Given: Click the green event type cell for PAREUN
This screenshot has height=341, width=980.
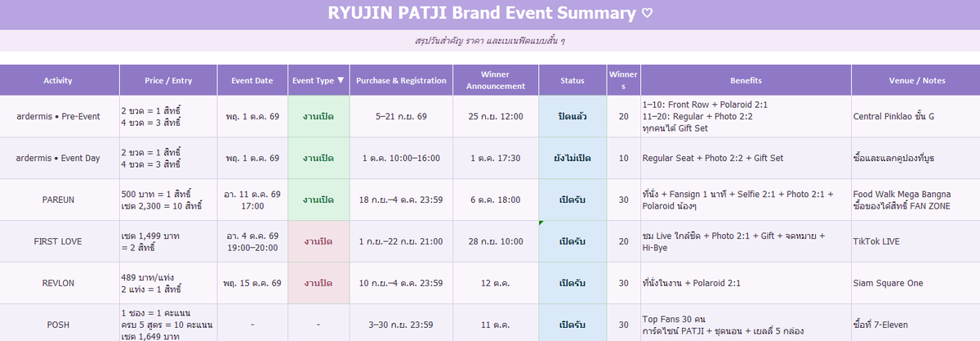Looking at the screenshot, I should coord(318,200).
